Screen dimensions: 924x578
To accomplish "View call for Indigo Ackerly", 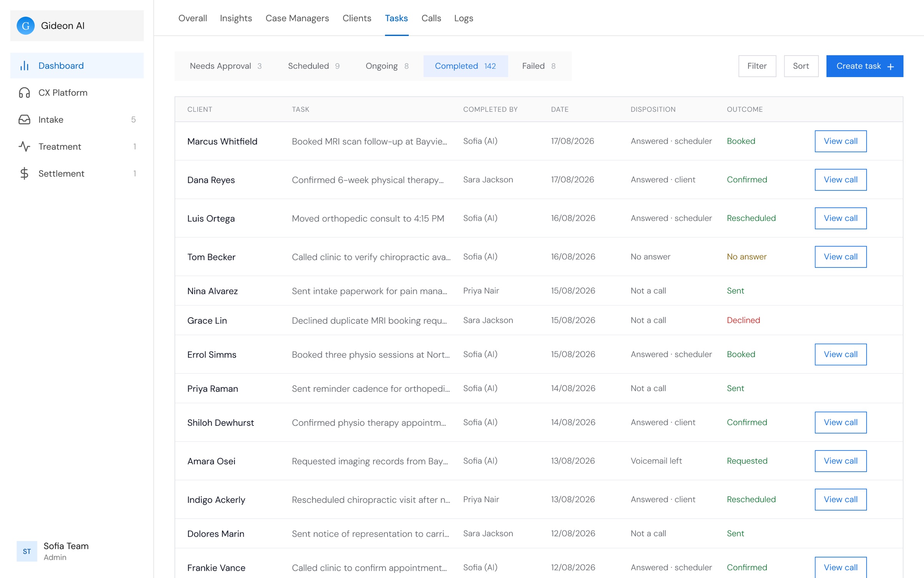I will pyautogui.click(x=840, y=499).
